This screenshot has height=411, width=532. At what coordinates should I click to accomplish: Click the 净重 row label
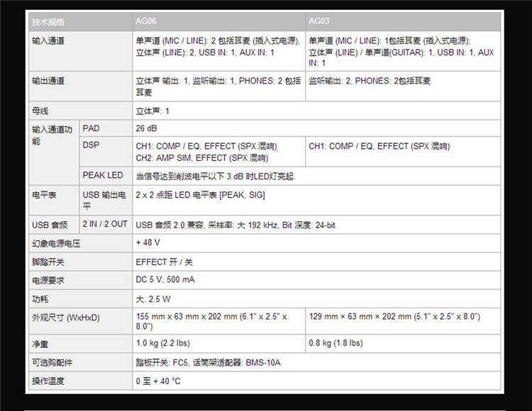point(40,344)
